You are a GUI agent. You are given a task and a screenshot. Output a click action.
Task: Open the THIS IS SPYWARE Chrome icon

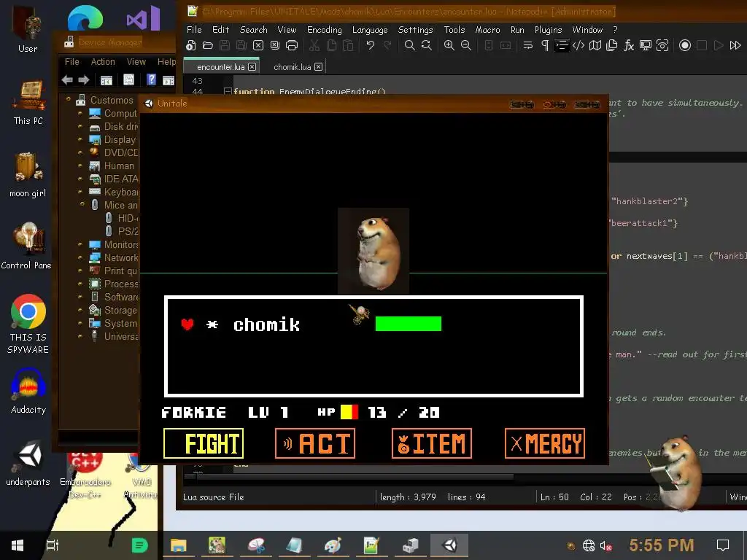point(28,324)
